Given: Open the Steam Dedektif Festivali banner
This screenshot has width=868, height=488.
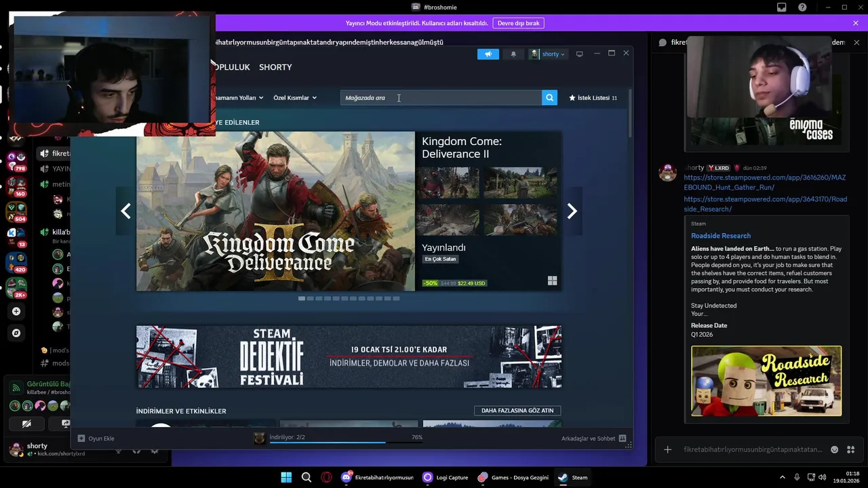Looking at the screenshot, I should [x=349, y=357].
